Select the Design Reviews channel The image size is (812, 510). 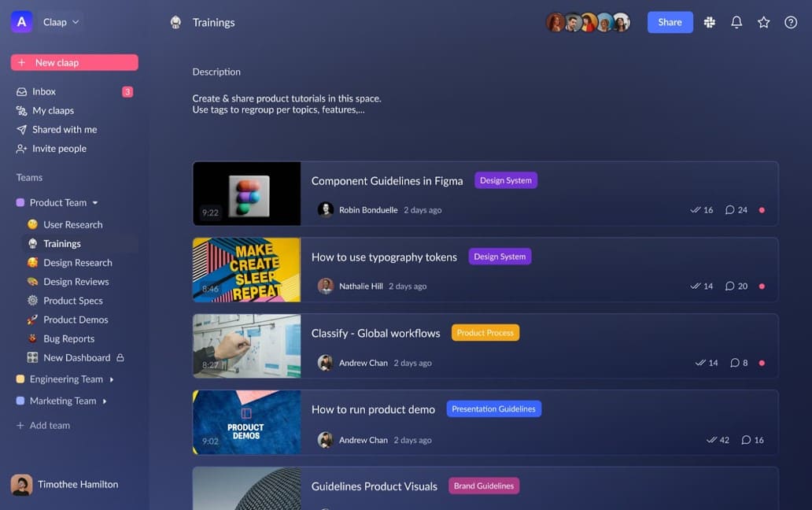point(79,282)
